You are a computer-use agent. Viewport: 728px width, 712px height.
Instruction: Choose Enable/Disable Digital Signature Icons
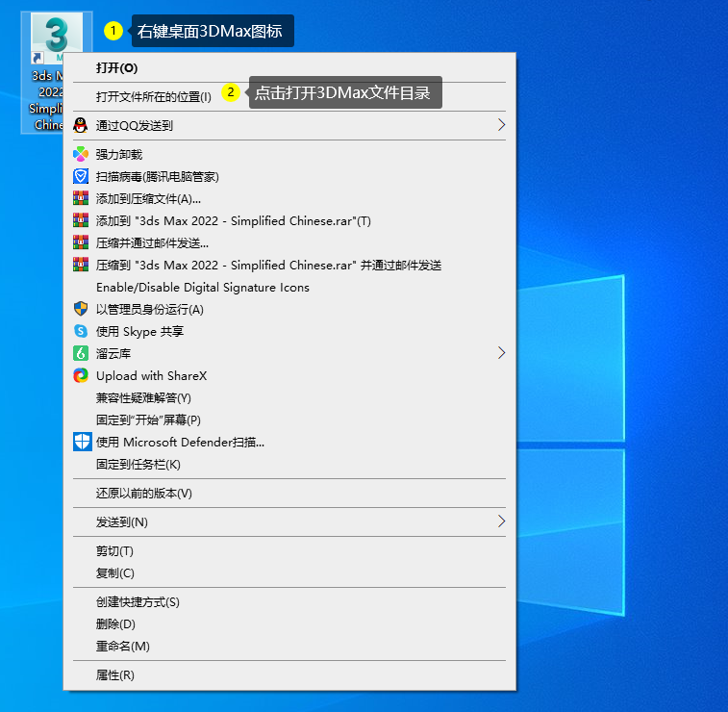289,288
